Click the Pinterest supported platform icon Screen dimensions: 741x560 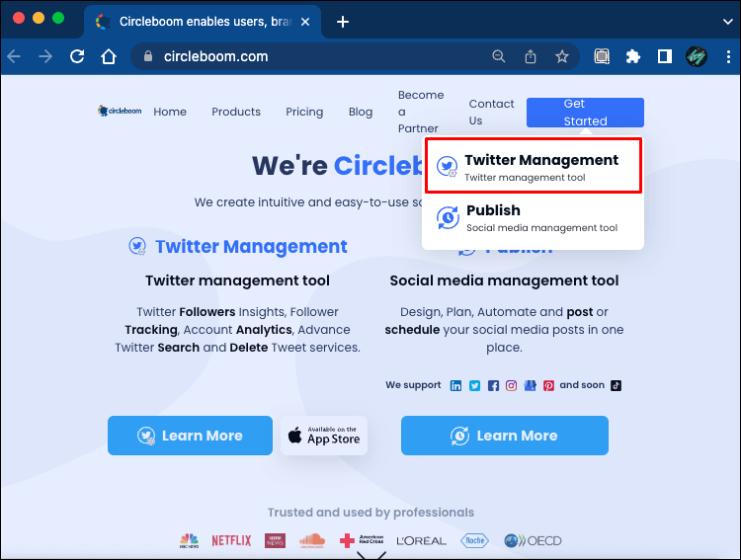(x=548, y=385)
